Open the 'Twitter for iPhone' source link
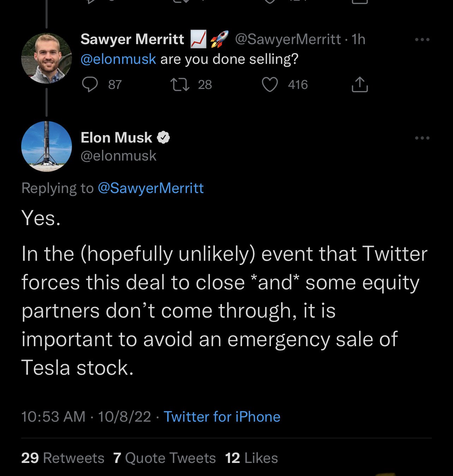Screen dimensions: 453x476 point(222,417)
